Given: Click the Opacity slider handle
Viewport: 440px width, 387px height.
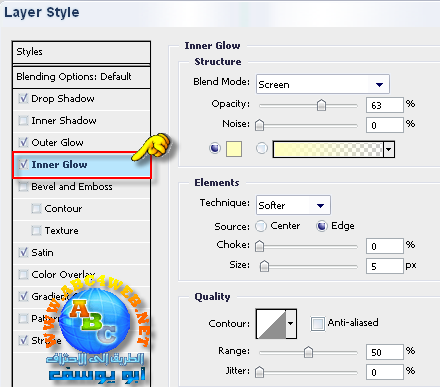Looking at the screenshot, I should [x=321, y=105].
